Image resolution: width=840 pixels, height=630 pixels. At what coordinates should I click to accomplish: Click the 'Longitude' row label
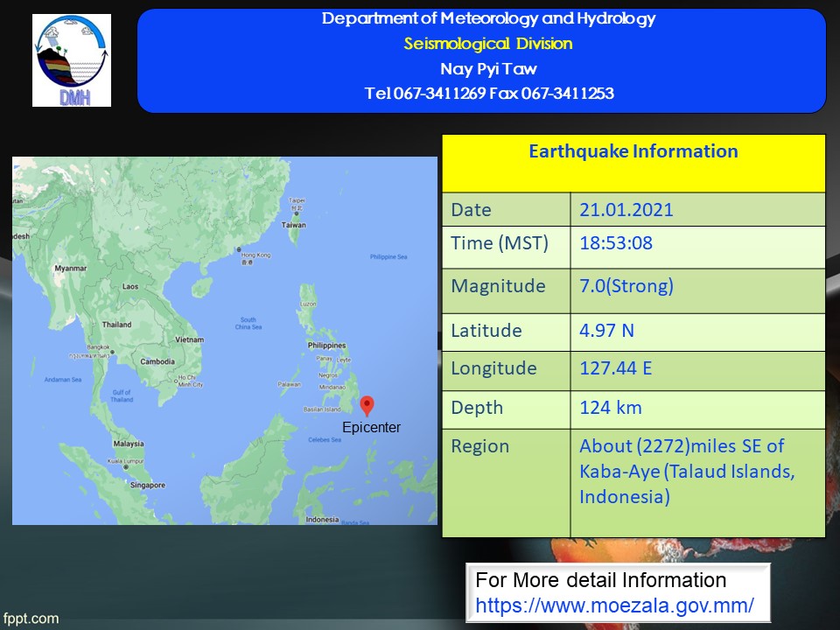click(x=493, y=368)
